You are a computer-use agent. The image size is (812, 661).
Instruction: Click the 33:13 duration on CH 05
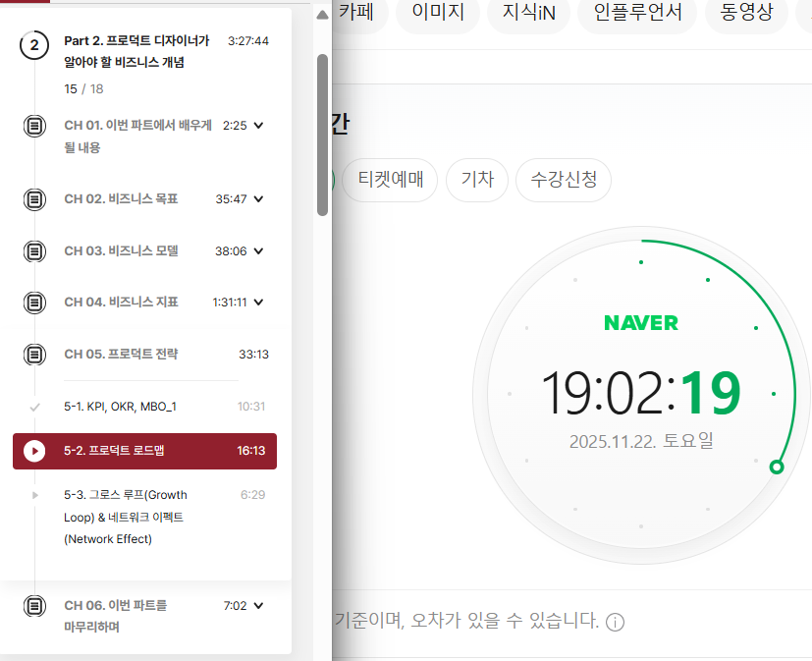click(x=253, y=355)
